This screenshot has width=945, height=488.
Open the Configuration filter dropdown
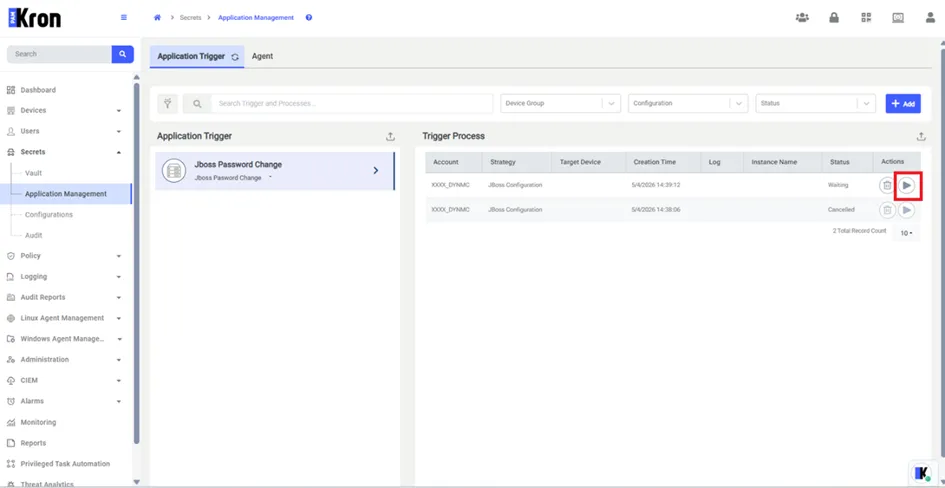pyautogui.click(x=688, y=104)
